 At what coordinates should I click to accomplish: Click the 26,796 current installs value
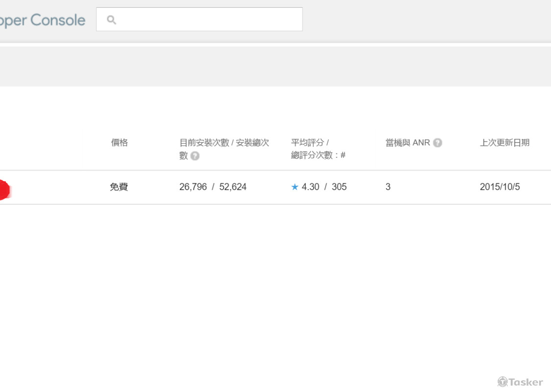[x=193, y=187]
